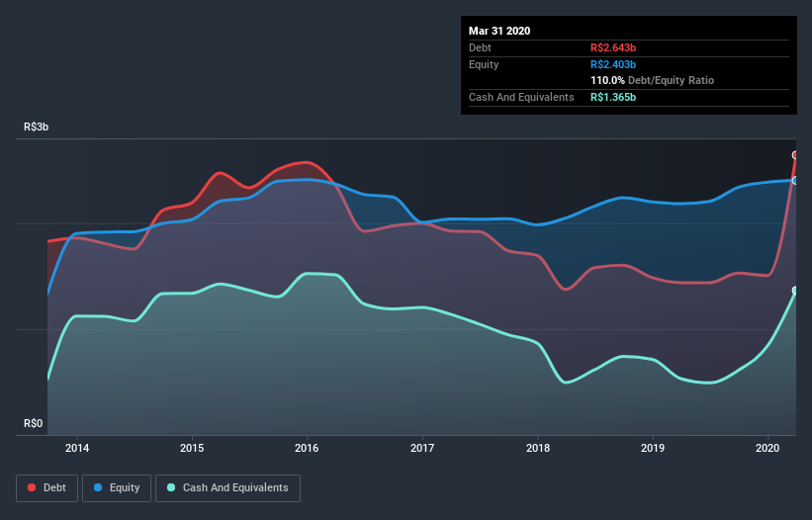The height and width of the screenshot is (520, 812).
Task: Click the red Debt legend dot
Action: [x=32, y=487]
